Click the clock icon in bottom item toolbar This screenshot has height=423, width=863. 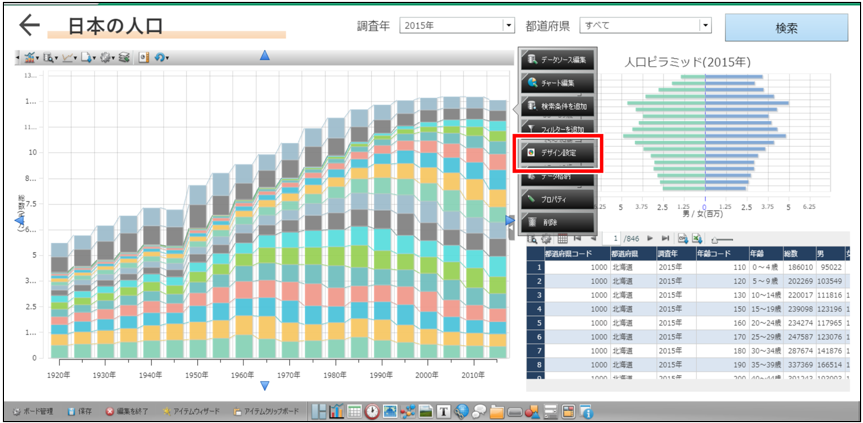(x=371, y=411)
